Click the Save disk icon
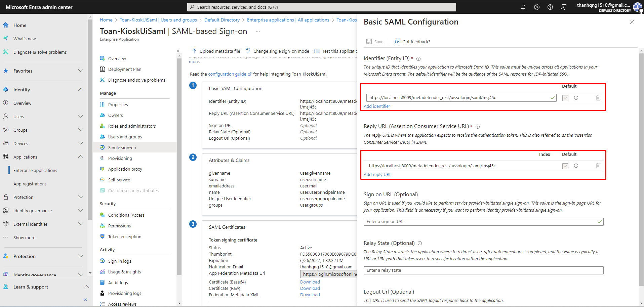This screenshot has width=644, height=307. (369, 41)
